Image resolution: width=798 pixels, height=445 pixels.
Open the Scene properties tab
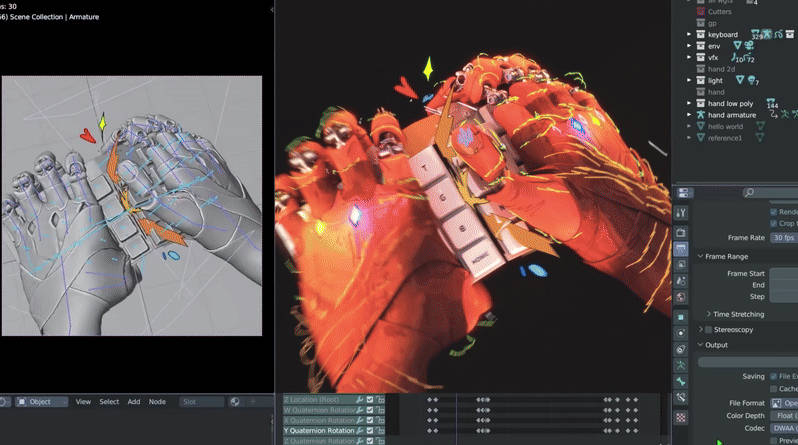(x=680, y=281)
